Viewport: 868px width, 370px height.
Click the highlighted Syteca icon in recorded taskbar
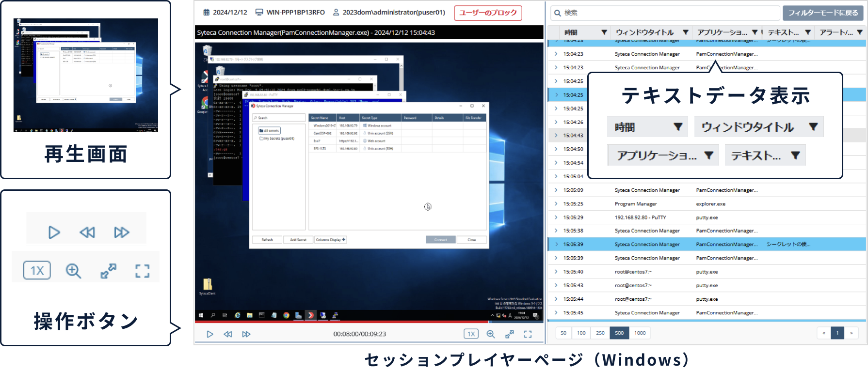(x=311, y=315)
